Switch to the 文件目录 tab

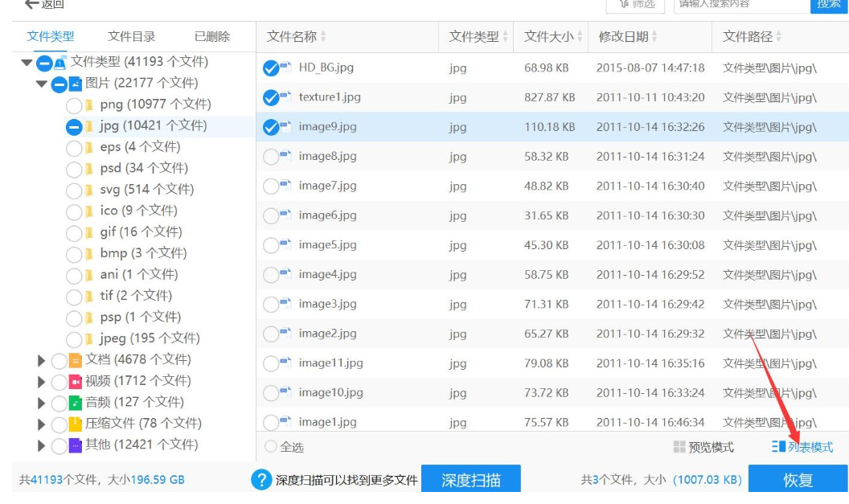131,36
